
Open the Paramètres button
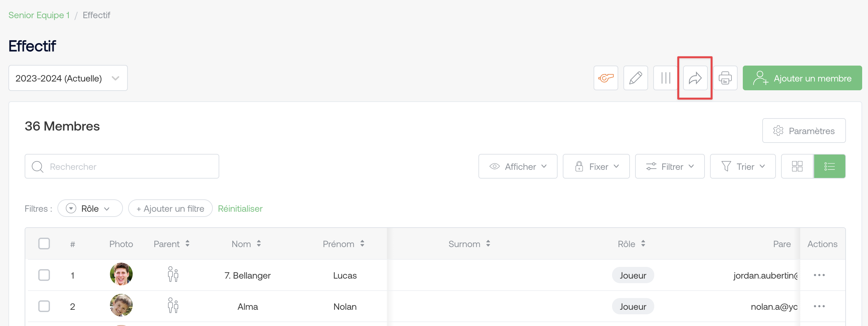pos(804,131)
